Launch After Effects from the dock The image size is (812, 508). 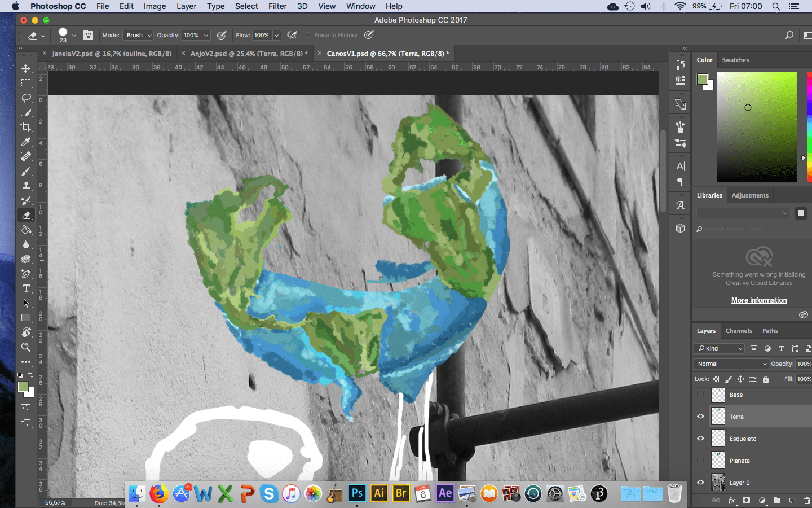[x=445, y=493]
